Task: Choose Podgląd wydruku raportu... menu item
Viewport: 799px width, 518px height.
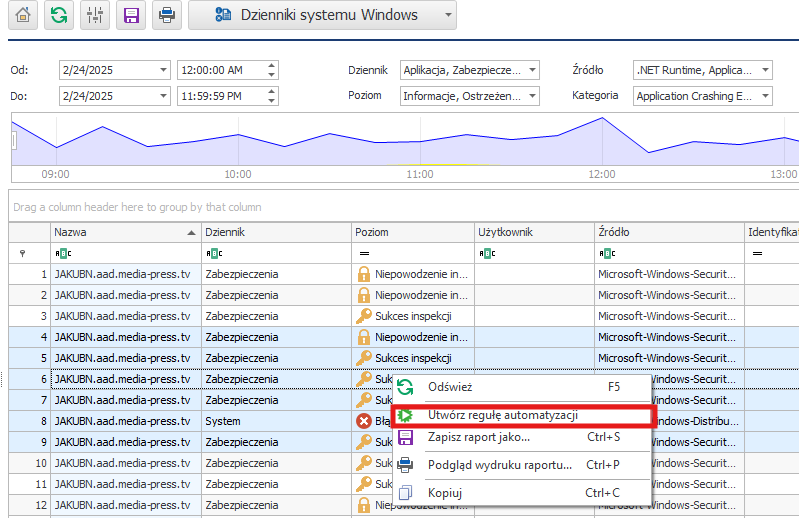Action: [522, 465]
